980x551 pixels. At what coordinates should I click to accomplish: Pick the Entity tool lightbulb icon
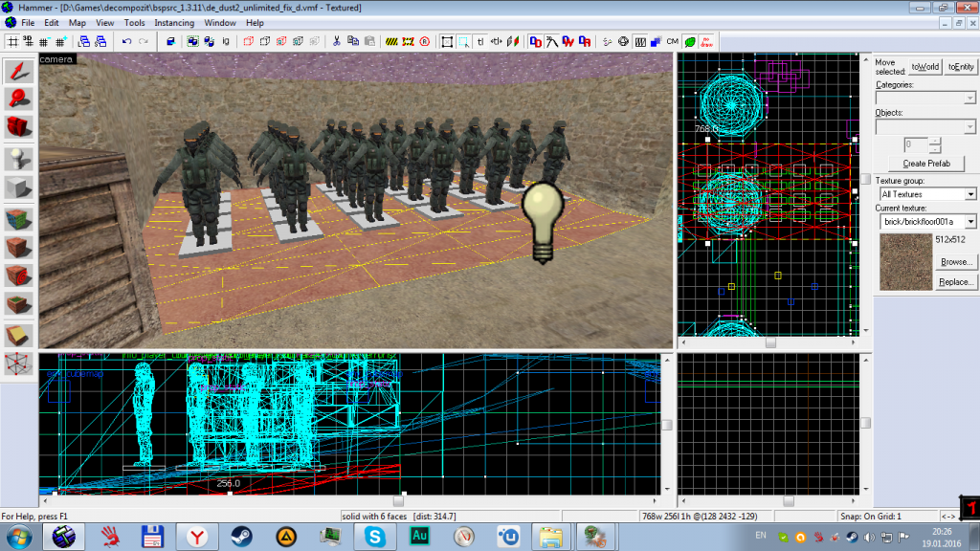click(18, 159)
